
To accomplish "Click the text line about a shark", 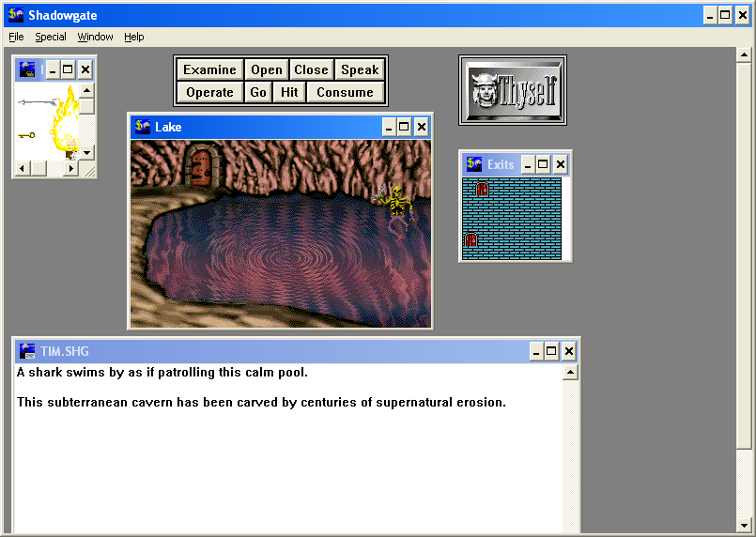I will pos(162,372).
